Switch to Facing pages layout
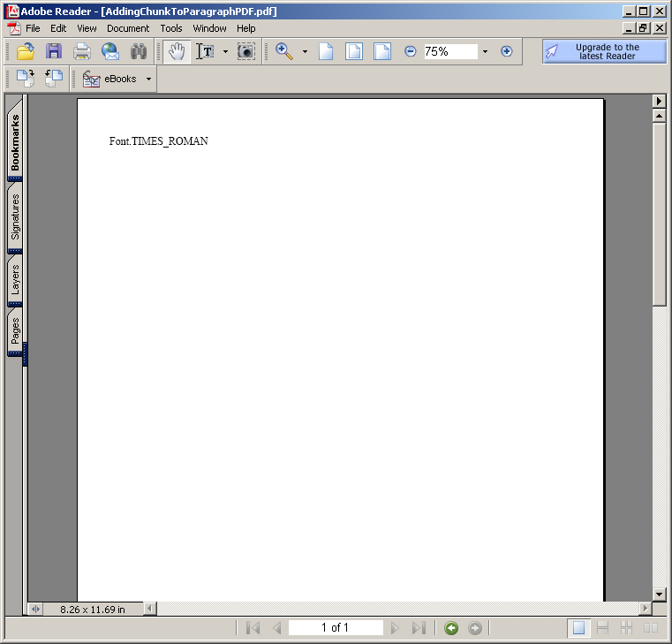This screenshot has height=644, width=672. coord(651,628)
